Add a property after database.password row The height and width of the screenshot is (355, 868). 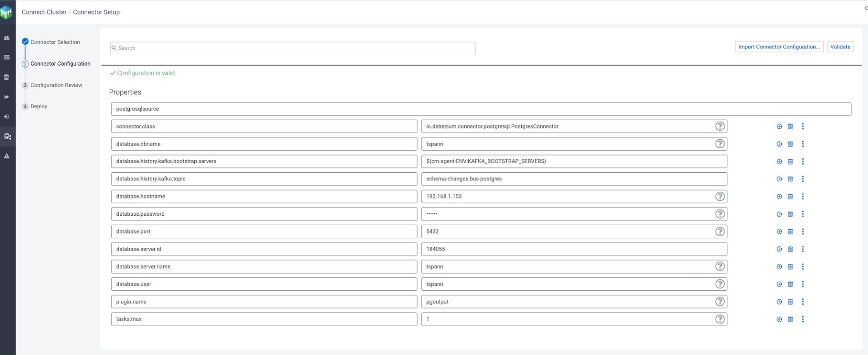point(779,214)
